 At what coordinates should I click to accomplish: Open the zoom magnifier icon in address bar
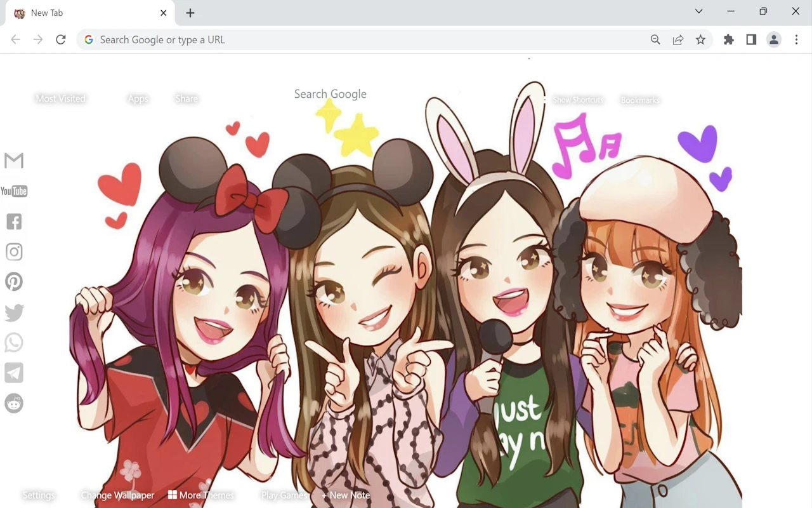655,39
